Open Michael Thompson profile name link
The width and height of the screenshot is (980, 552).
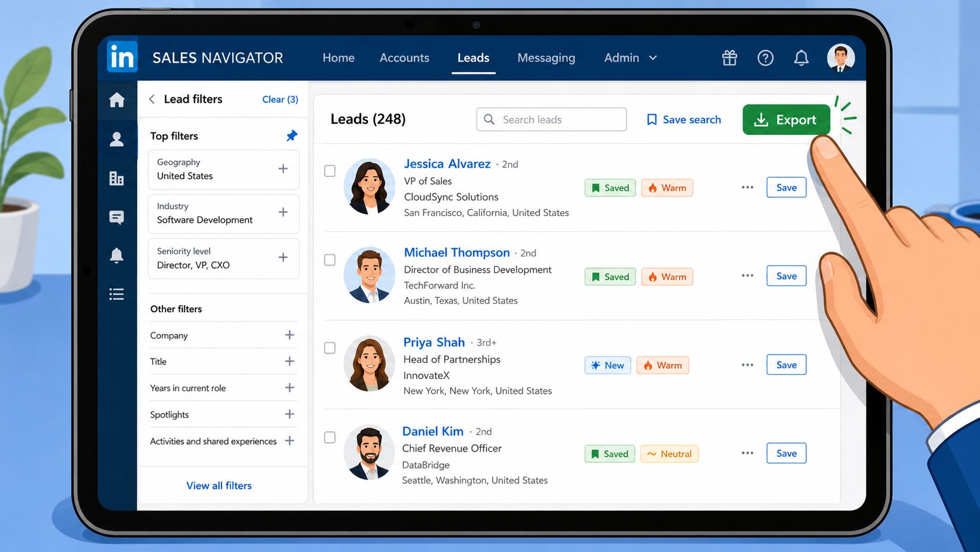click(457, 252)
